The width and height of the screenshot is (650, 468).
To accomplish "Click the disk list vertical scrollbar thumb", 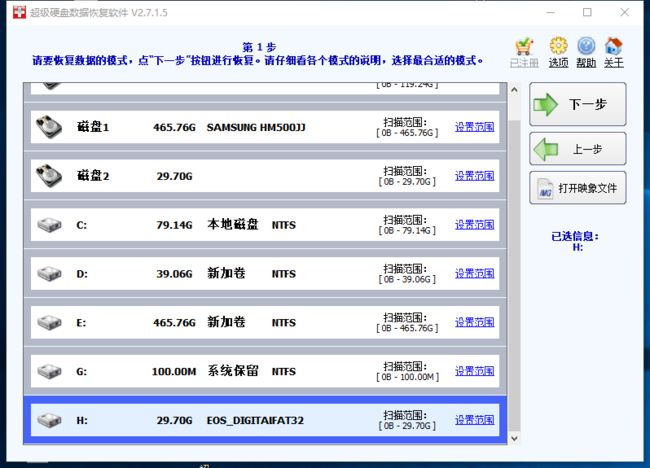I will pyautogui.click(x=514, y=276).
